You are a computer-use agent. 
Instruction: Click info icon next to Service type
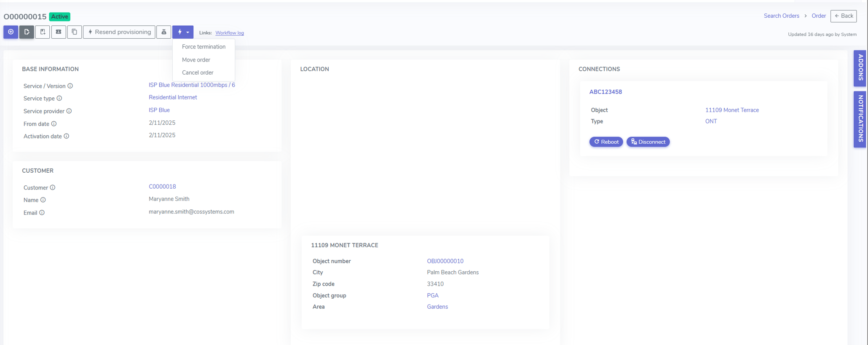pos(59,98)
